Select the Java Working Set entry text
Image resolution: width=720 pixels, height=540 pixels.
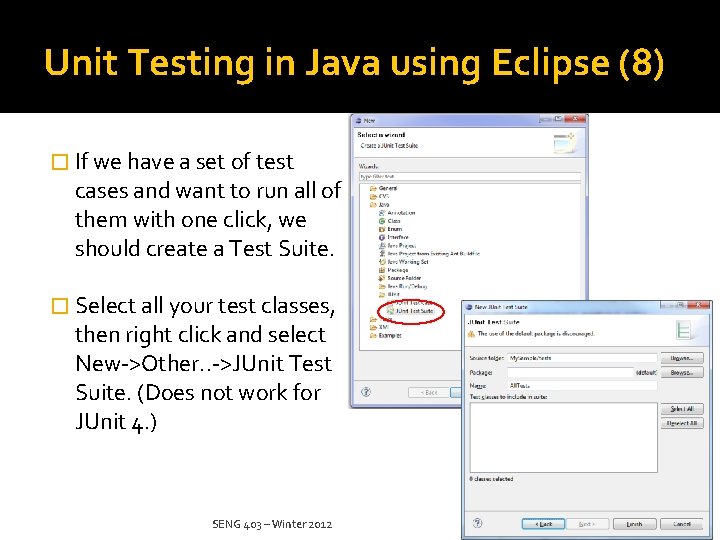pyautogui.click(x=408, y=262)
